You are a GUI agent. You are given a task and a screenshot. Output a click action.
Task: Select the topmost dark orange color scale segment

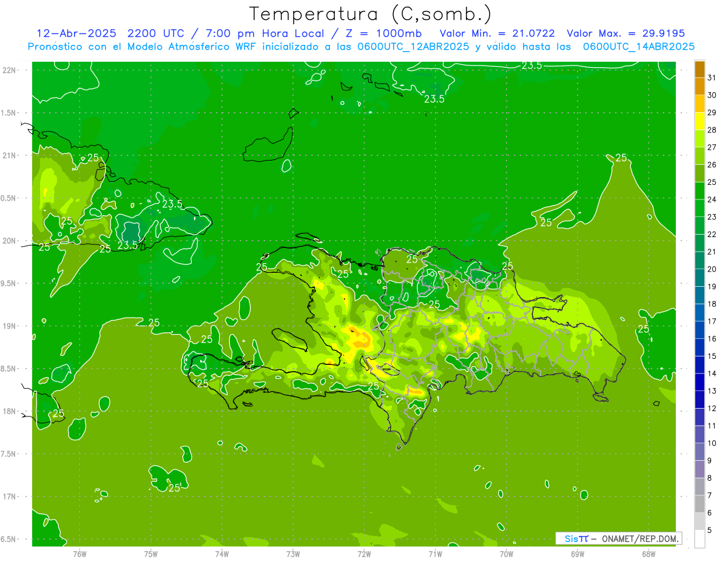(699, 70)
